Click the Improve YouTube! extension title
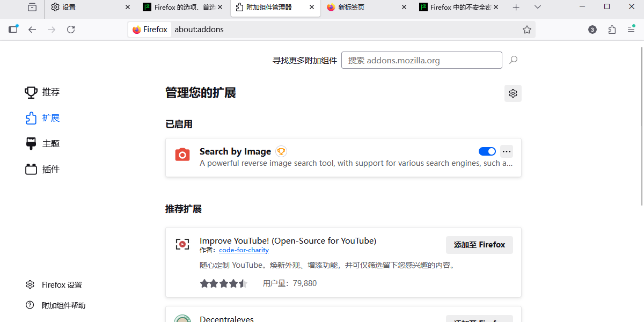This screenshot has width=644, height=322. pyautogui.click(x=288, y=240)
